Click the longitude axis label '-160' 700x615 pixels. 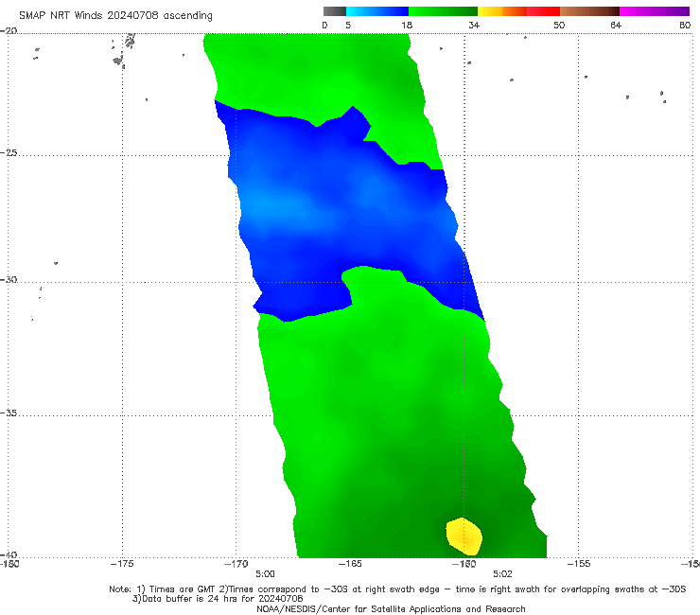point(464,564)
